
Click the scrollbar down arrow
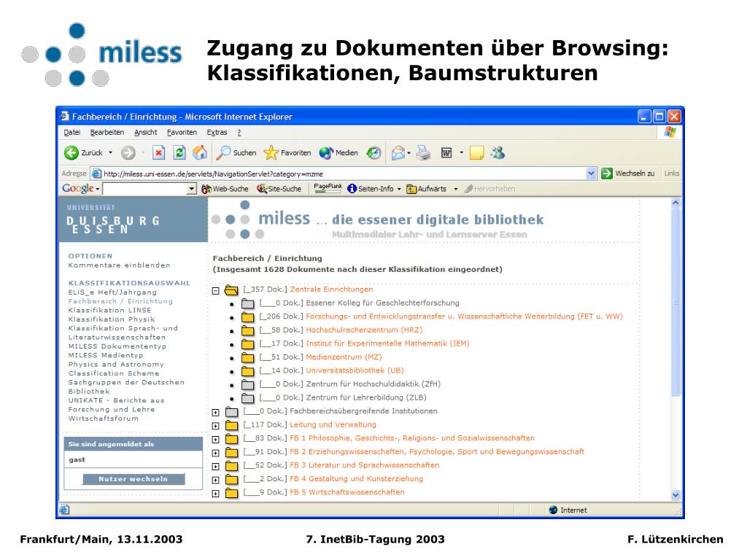676,495
